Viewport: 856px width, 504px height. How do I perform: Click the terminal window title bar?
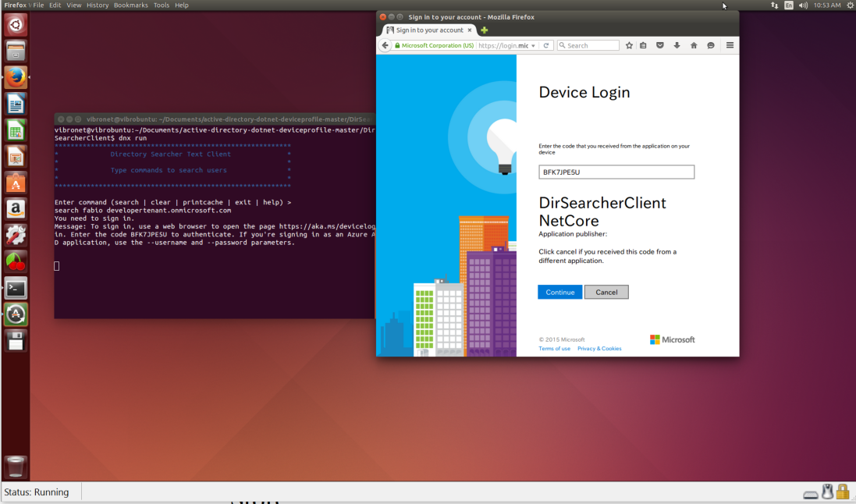tap(215, 119)
